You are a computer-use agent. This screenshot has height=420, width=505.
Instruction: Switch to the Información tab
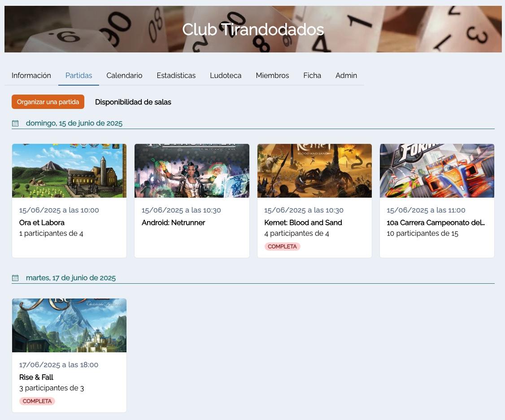click(x=31, y=76)
